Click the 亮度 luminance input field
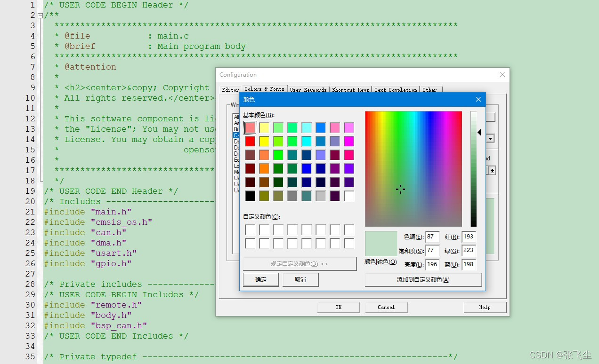599x364 pixels. point(432,264)
